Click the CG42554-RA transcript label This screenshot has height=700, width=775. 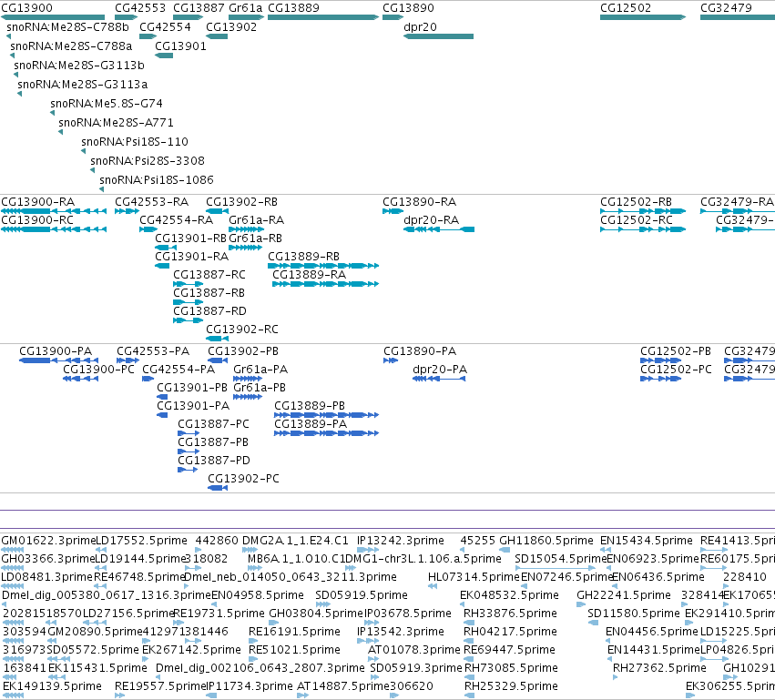coord(177,220)
